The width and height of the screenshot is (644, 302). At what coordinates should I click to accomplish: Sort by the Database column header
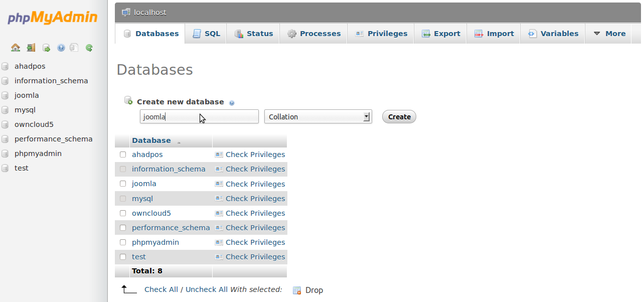(151, 140)
